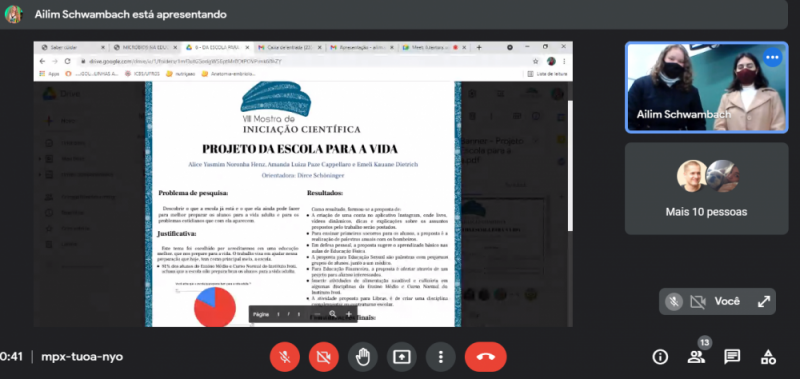
Task: Click the Present now screen share button
Action: pyautogui.click(x=402, y=357)
